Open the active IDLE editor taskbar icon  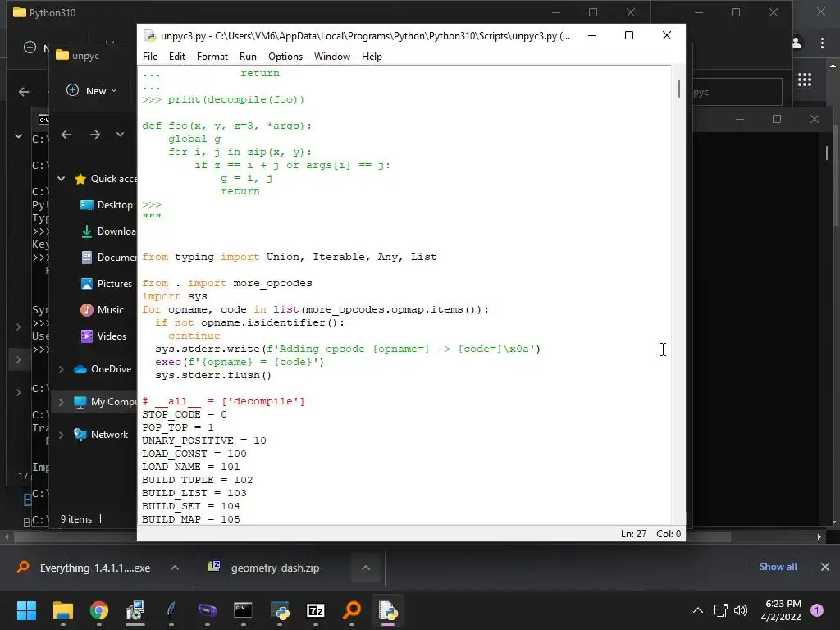(x=388, y=610)
